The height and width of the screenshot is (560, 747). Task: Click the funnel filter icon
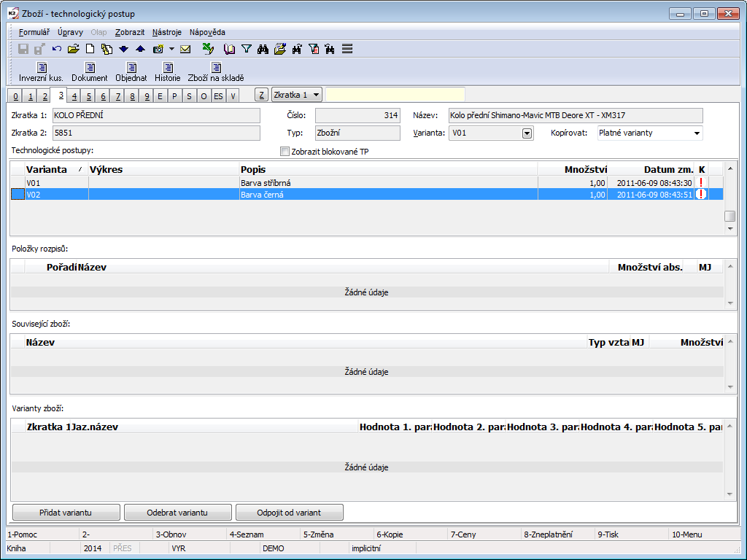(247, 49)
